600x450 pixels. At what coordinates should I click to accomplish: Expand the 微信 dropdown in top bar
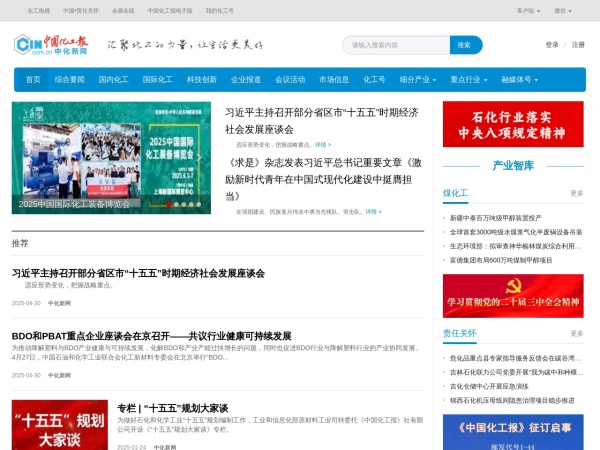click(x=562, y=11)
